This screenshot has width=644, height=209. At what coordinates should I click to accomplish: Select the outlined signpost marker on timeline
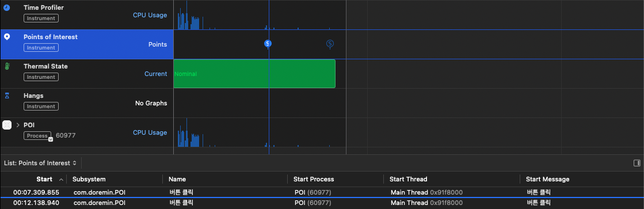click(x=330, y=44)
